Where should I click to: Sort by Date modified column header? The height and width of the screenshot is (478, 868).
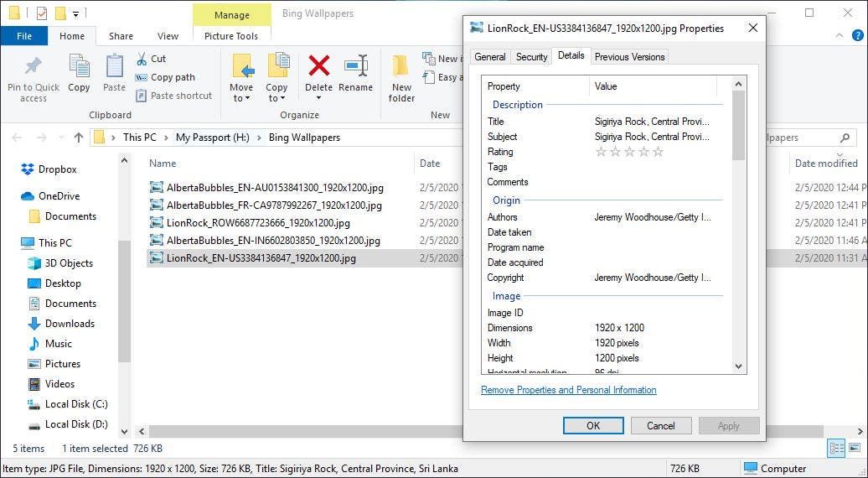click(826, 164)
